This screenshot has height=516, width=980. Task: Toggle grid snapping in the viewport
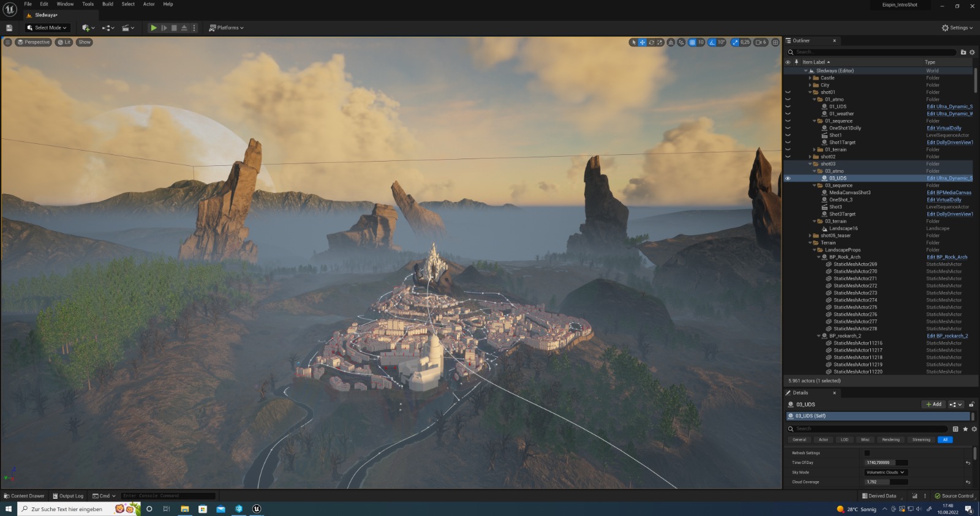coord(692,42)
